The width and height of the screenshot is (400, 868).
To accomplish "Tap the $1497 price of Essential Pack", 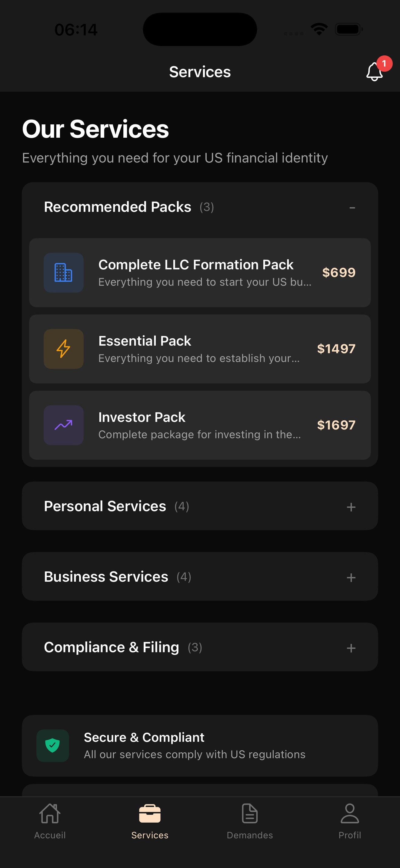I will click(x=336, y=349).
